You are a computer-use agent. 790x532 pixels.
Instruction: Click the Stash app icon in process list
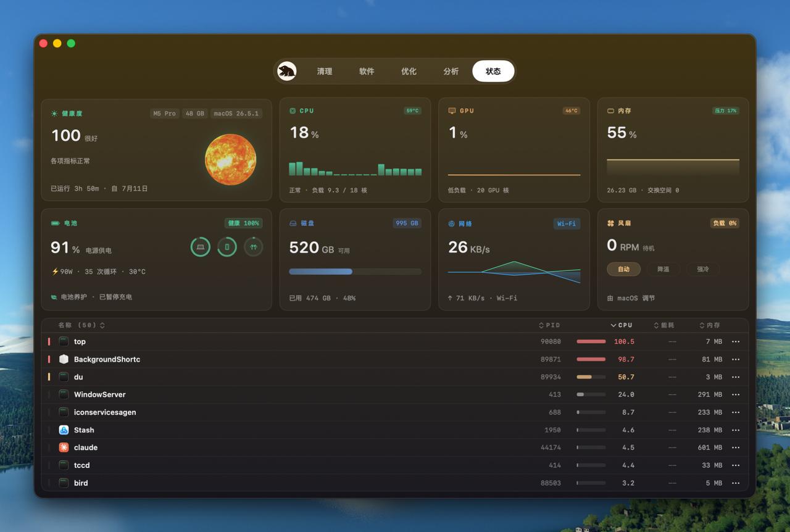(x=64, y=430)
